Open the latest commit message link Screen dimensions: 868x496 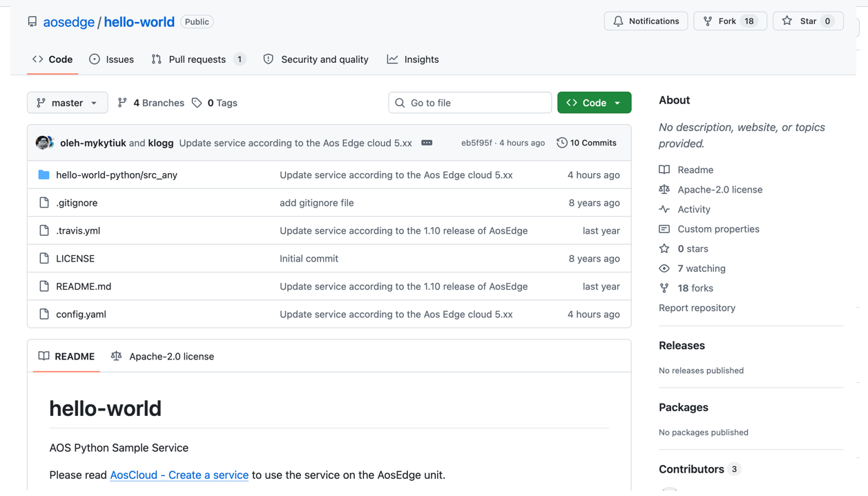tap(296, 143)
